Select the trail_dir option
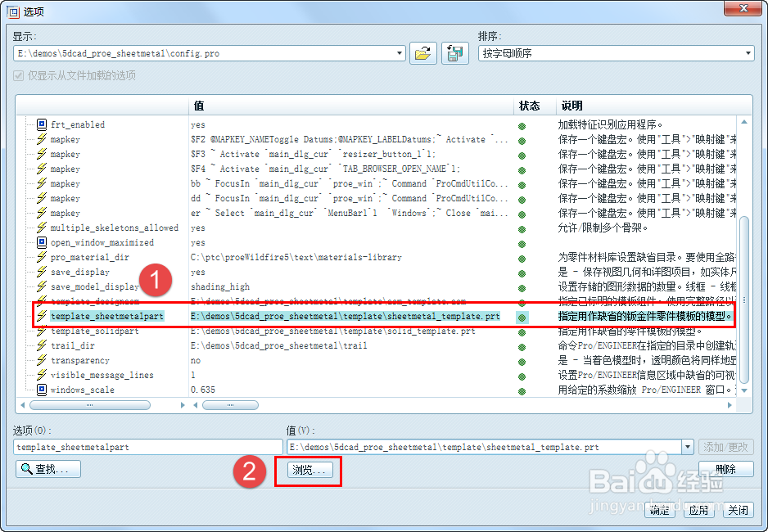Screen dimensions: 768x532 pyautogui.click(x=73, y=345)
